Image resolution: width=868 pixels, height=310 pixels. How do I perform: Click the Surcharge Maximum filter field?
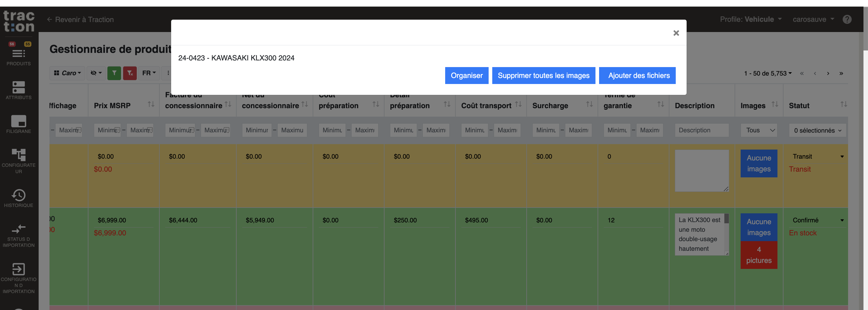(x=578, y=130)
